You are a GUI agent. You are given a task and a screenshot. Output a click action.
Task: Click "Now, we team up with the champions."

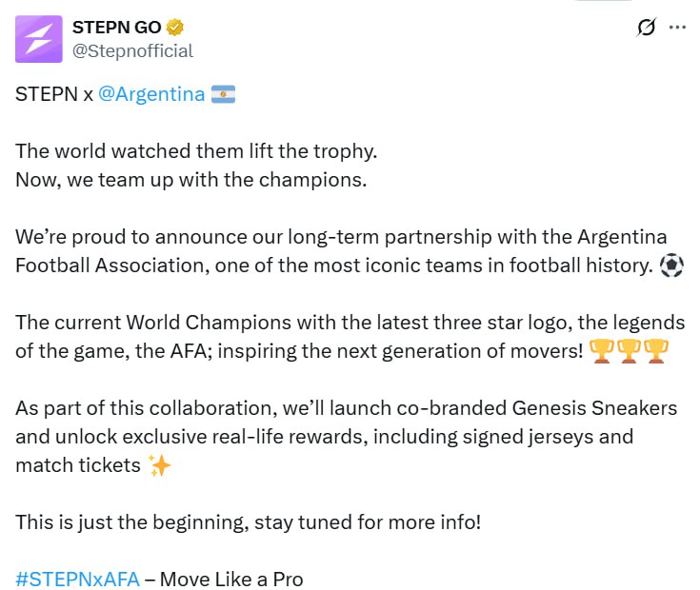pyautogui.click(x=191, y=180)
